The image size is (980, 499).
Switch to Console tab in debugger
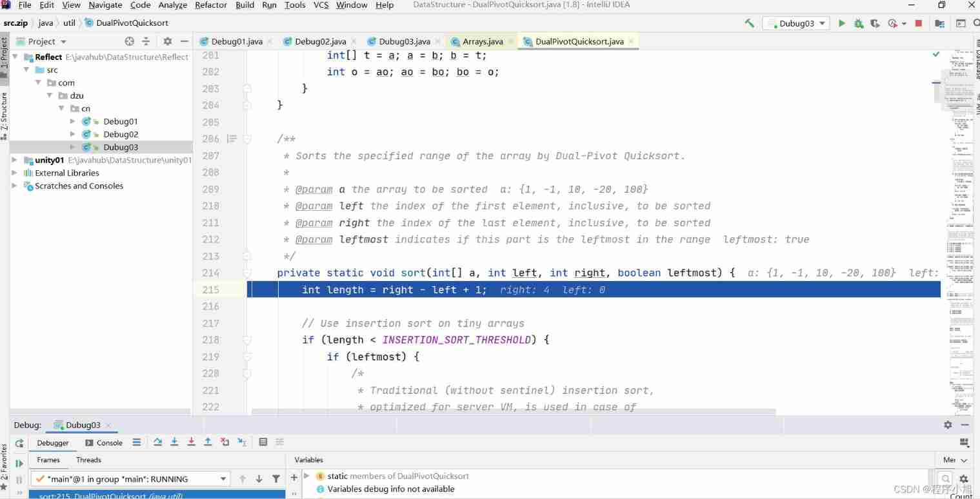[x=104, y=443]
